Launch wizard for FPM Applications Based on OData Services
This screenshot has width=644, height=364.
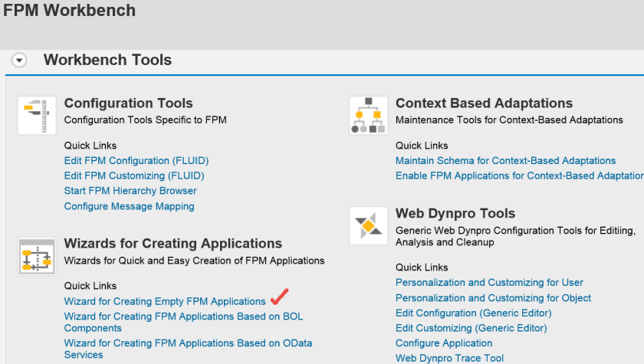pos(188,349)
